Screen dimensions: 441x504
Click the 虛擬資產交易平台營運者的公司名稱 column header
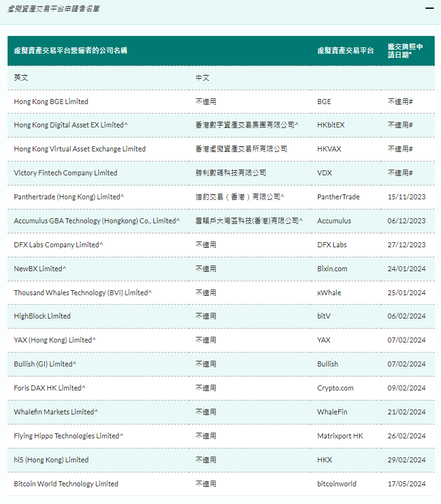tap(71, 50)
